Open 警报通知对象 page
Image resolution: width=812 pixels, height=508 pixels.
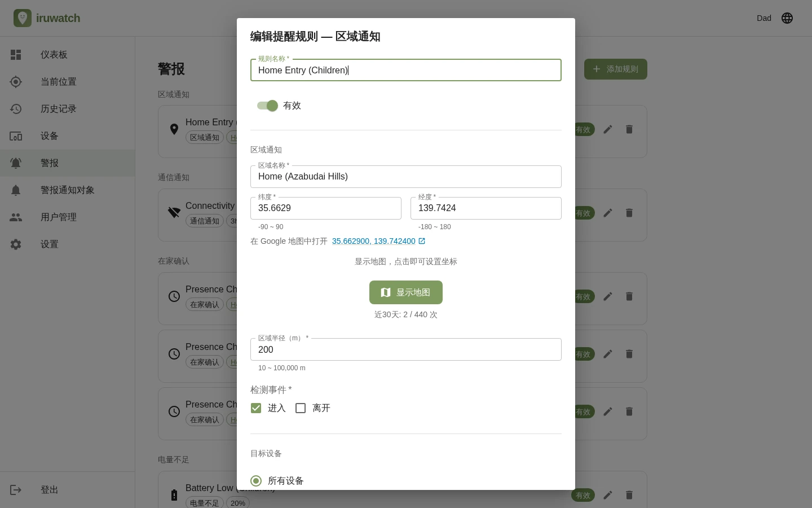68,190
